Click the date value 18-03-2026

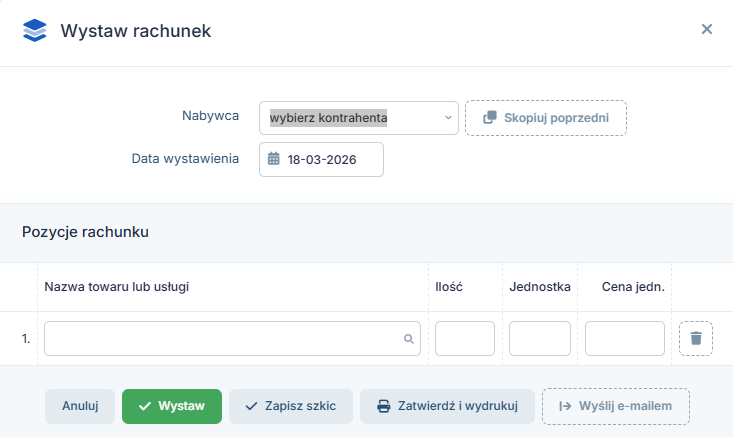(x=321, y=159)
